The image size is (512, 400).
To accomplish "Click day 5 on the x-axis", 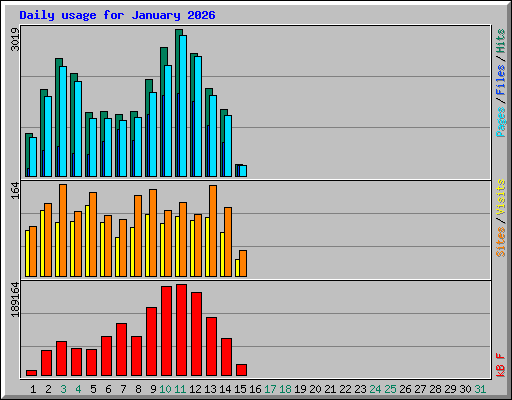I will [x=93, y=389].
